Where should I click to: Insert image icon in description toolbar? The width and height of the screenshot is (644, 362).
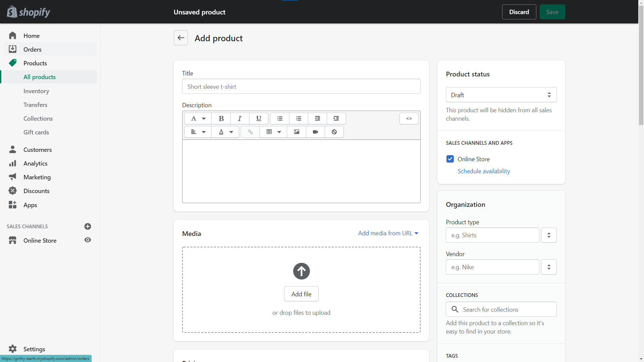click(297, 132)
